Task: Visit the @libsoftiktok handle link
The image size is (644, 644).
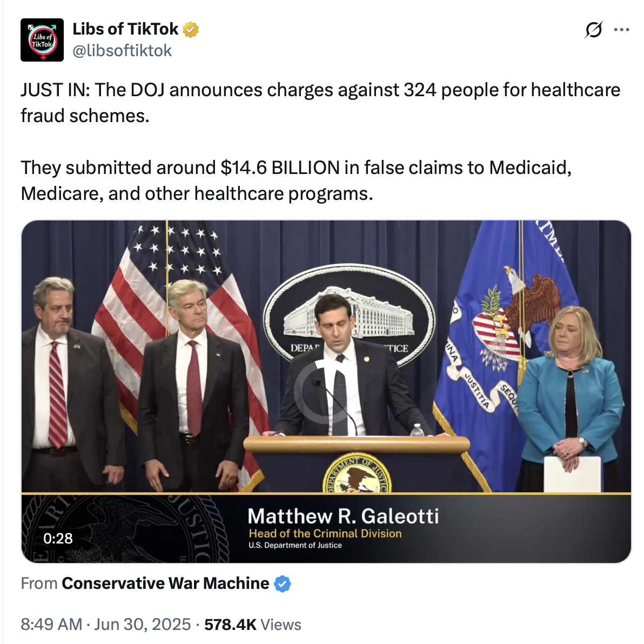Action: click(122, 51)
